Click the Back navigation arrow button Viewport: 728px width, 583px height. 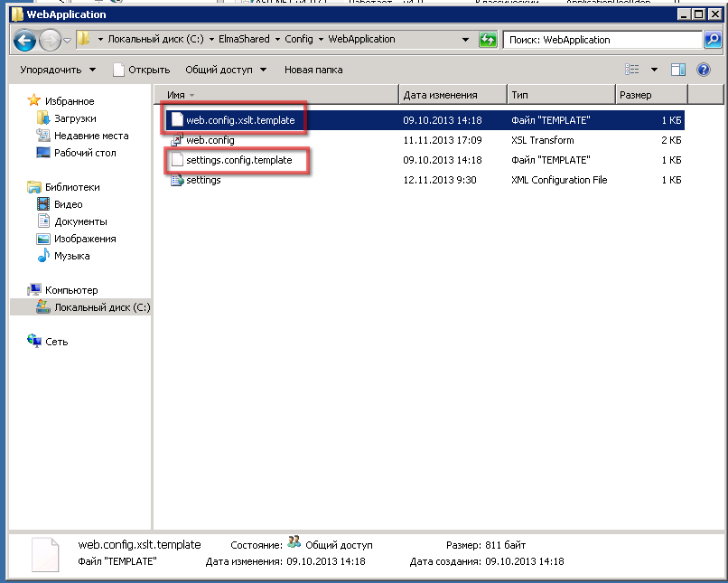pos(24,40)
